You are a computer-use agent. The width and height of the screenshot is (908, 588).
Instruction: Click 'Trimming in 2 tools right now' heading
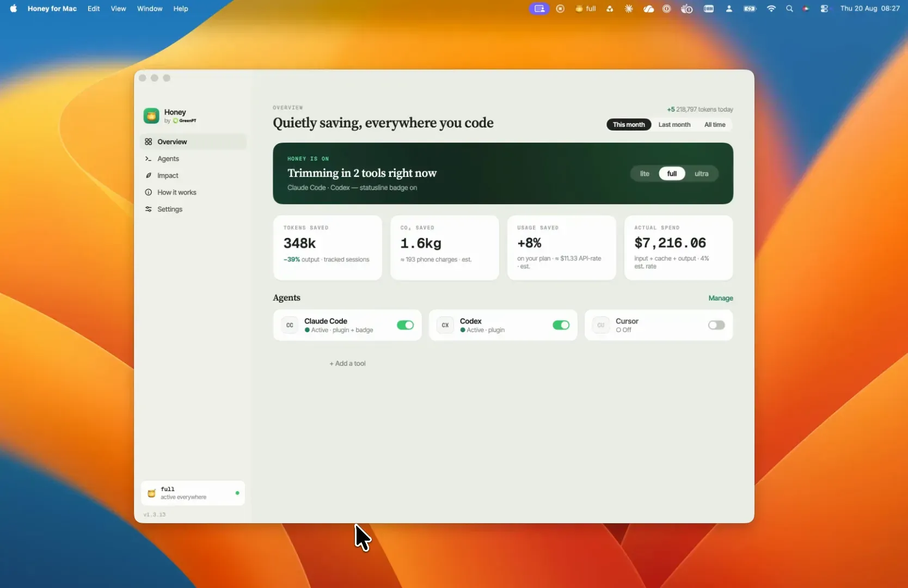[362, 173]
